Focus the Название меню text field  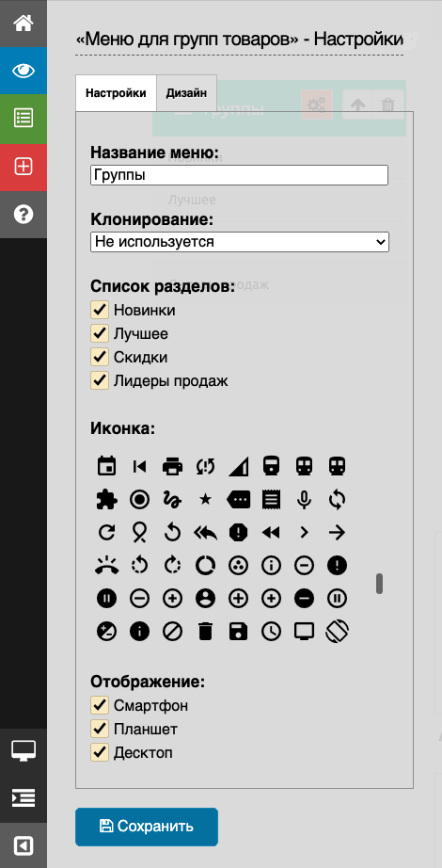[239, 175]
